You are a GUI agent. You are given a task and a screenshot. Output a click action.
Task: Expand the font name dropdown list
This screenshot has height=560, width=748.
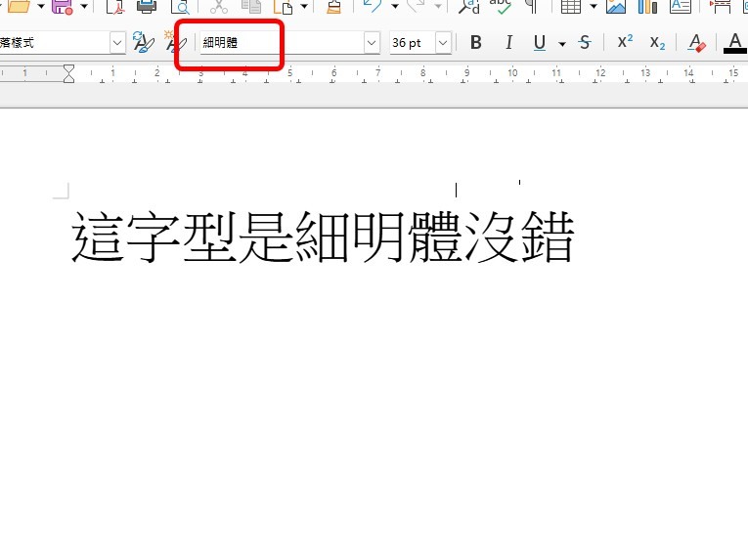[372, 43]
